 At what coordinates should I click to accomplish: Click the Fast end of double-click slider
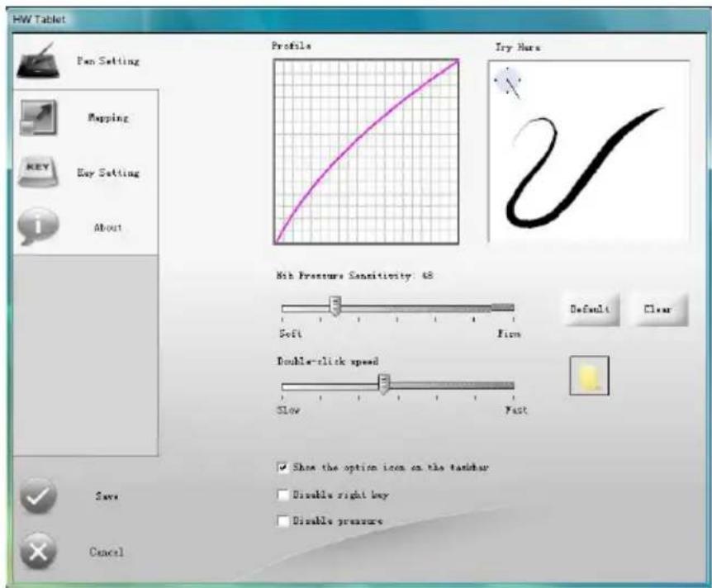coord(516,410)
